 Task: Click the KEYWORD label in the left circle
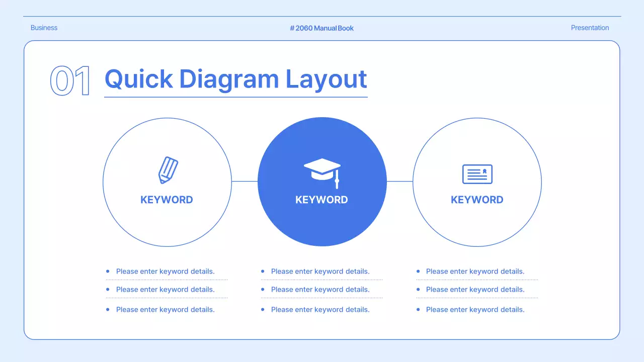[167, 200]
